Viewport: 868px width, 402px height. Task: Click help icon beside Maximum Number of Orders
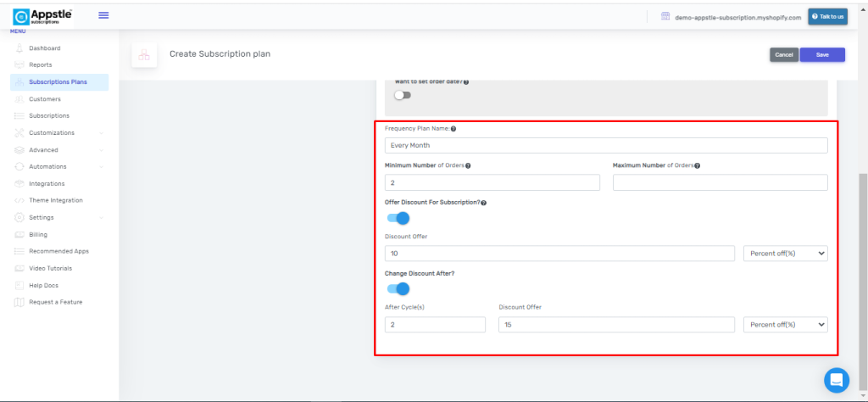tap(697, 166)
